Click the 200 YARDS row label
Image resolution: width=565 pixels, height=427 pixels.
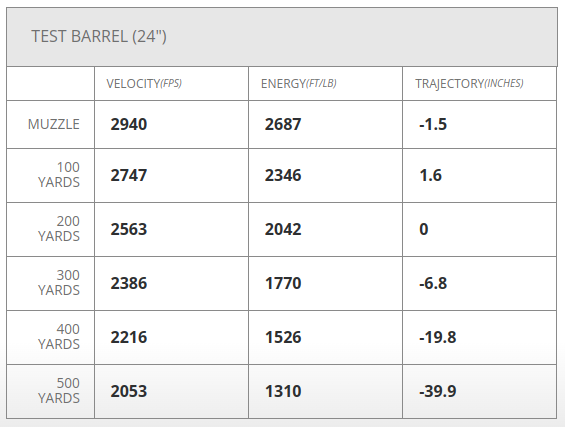(59, 229)
